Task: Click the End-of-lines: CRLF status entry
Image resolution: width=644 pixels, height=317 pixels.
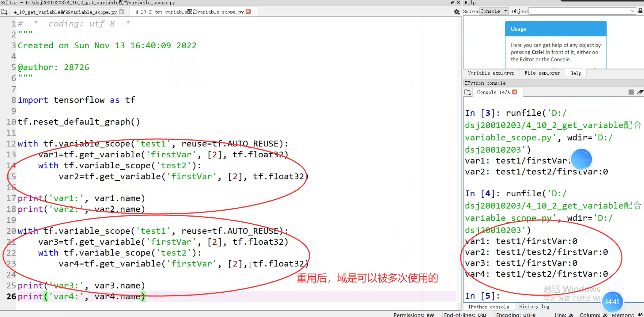Action: point(466,315)
